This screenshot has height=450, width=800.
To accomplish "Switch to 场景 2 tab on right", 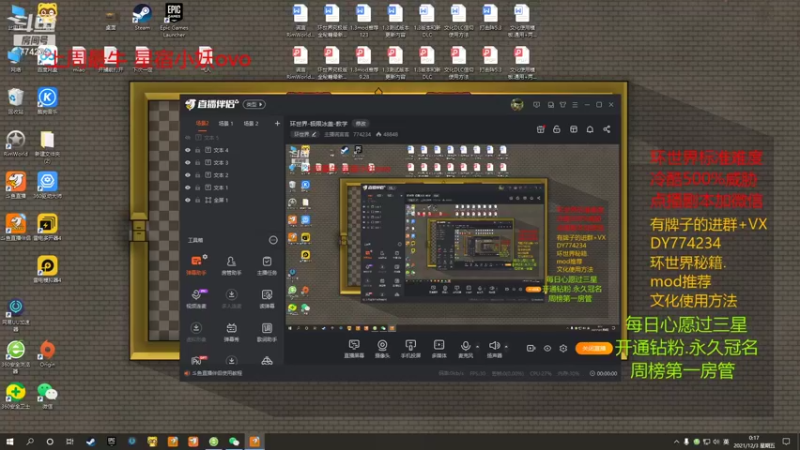I will click(251, 123).
